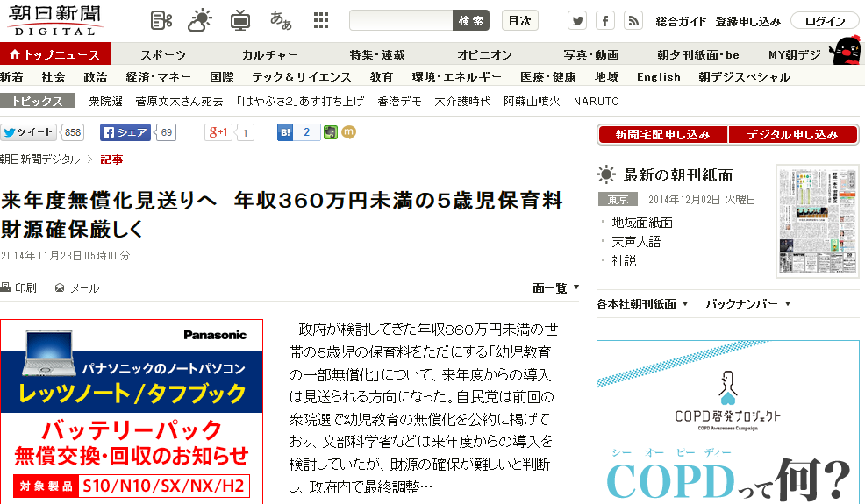
Task: Open topic 香港デモ
Action: 399,102
